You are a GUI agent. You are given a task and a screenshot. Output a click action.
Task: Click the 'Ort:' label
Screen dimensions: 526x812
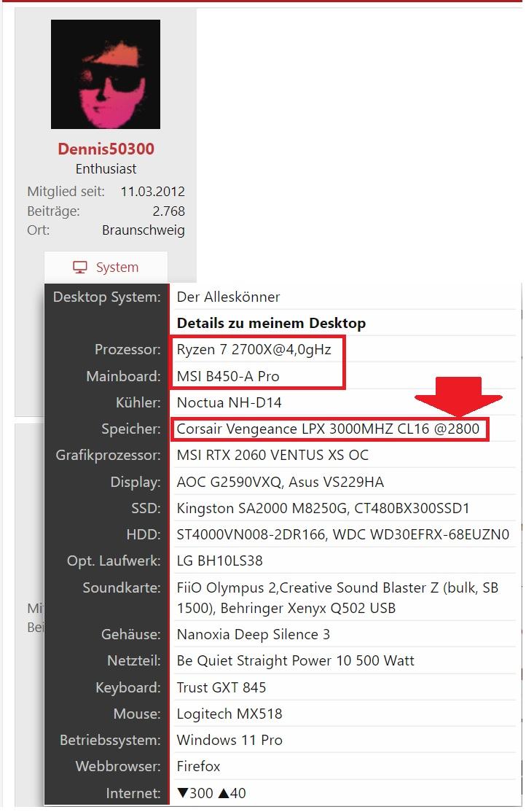[x=39, y=230]
